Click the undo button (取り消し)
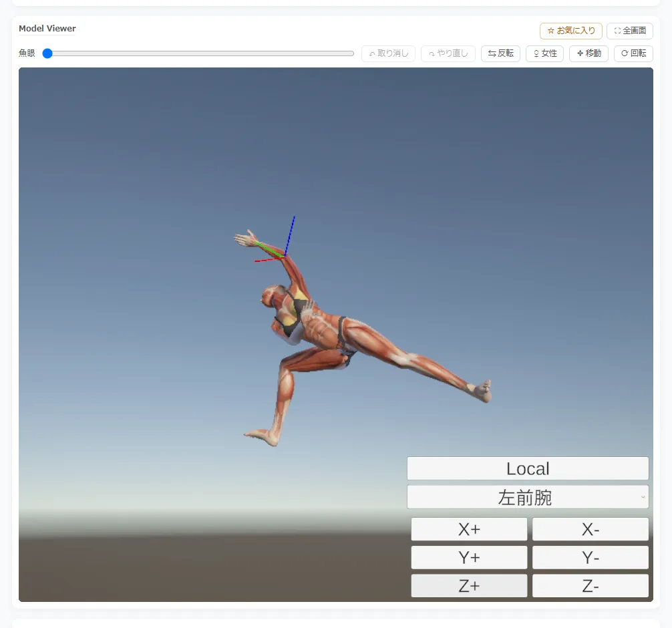The height and width of the screenshot is (628, 672). 388,53
